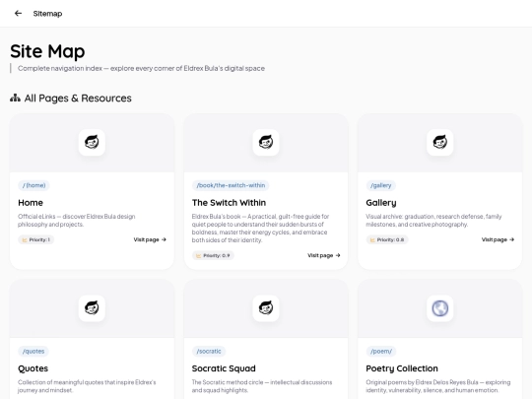
Task: Click the /book/the-switch-within path tag
Action: point(231,185)
